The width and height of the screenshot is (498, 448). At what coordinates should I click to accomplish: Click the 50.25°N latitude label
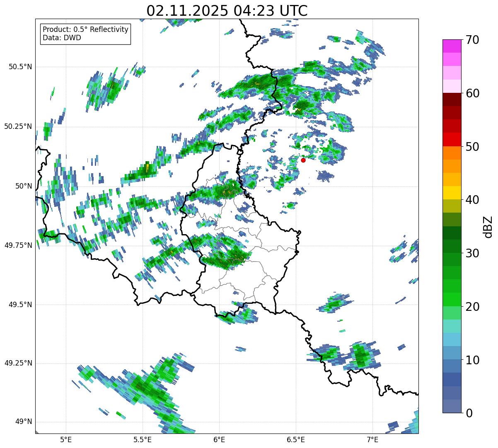click(x=18, y=126)
